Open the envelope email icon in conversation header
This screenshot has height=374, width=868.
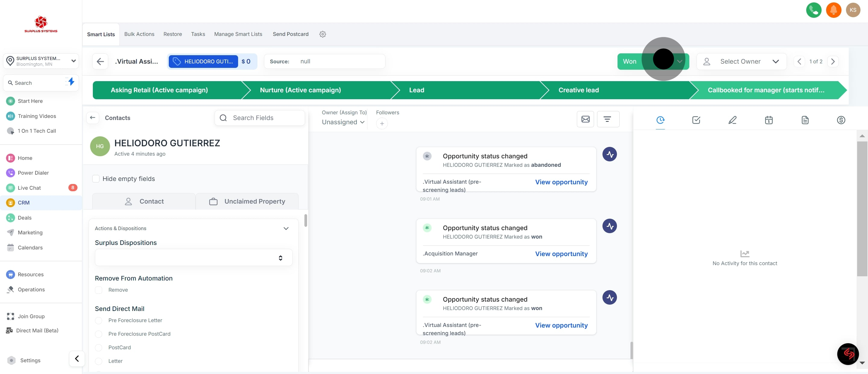click(585, 119)
